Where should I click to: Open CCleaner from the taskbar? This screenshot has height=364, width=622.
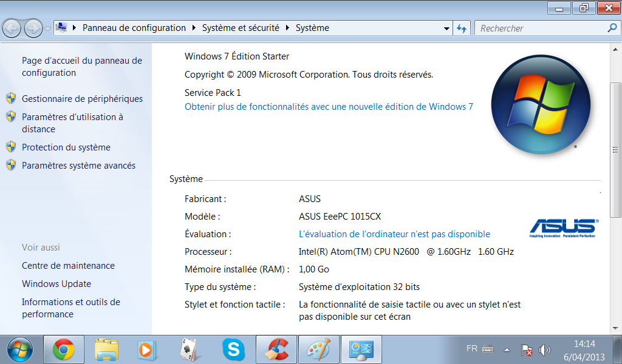coord(276,349)
